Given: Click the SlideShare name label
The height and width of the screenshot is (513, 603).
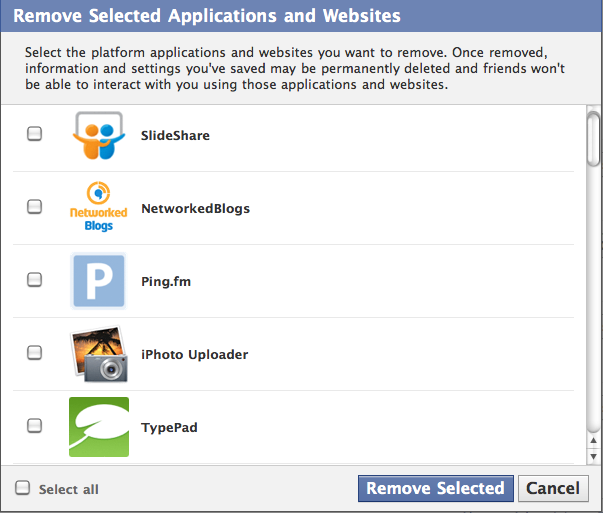Looking at the screenshot, I should click(175, 135).
